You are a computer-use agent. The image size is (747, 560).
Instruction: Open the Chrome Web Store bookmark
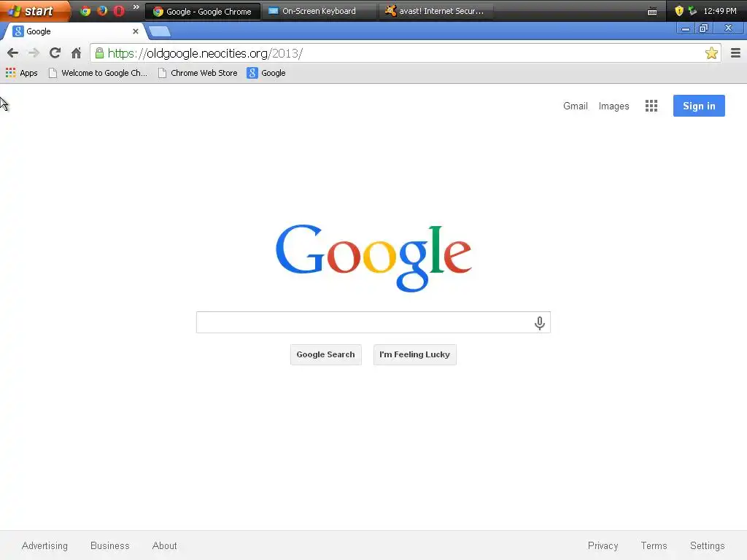click(x=198, y=73)
